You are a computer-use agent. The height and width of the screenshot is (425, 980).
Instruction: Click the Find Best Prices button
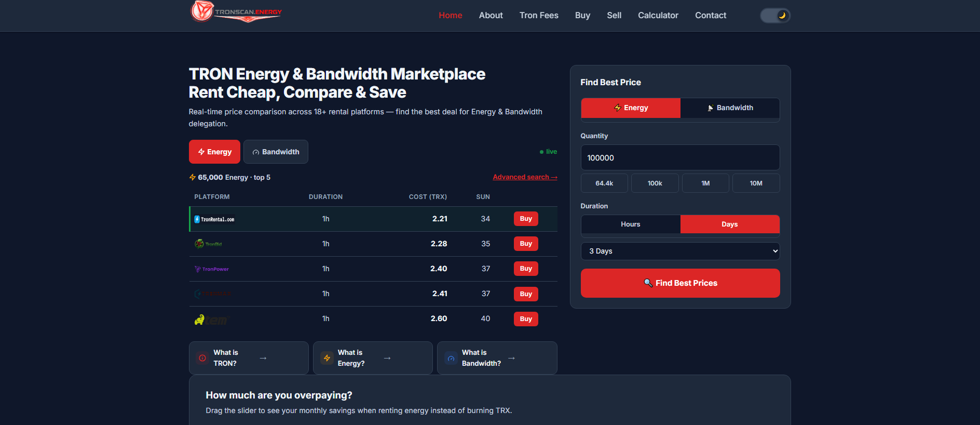click(x=680, y=283)
